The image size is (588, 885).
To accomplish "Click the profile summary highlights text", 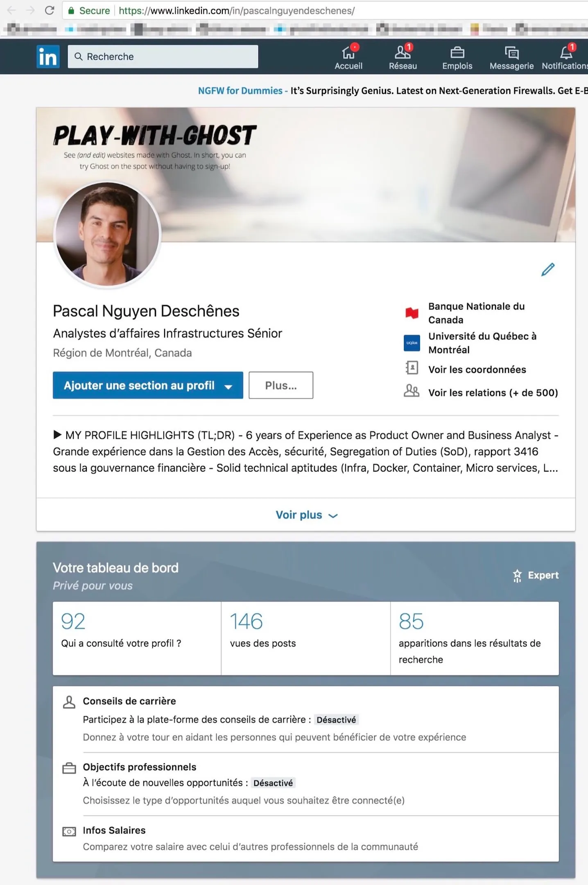I will pyautogui.click(x=306, y=452).
